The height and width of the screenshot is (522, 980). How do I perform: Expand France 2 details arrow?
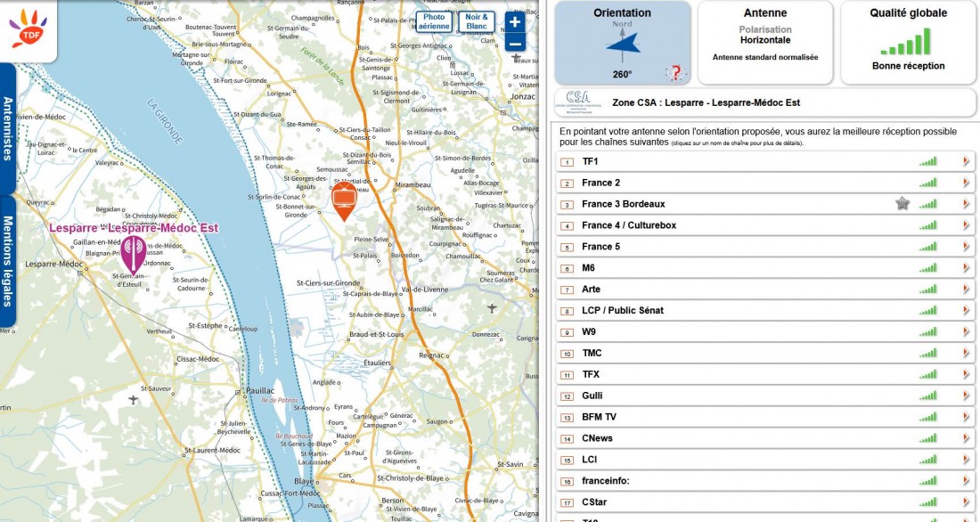(x=966, y=183)
